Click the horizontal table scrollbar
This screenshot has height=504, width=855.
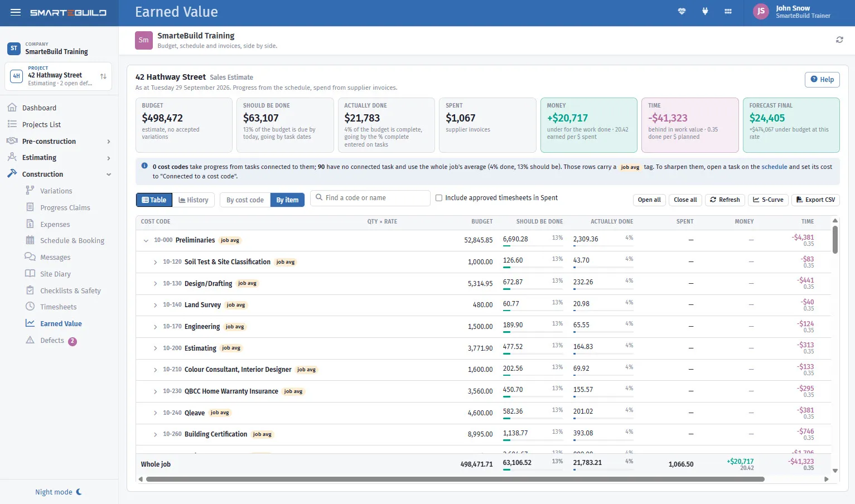click(455, 479)
